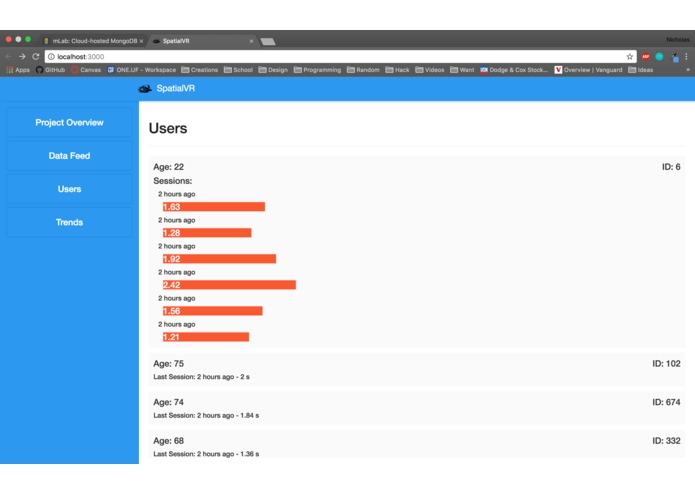Expand the Videos bookmark folder
The image size is (695, 494).
click(x=429, y=70)
